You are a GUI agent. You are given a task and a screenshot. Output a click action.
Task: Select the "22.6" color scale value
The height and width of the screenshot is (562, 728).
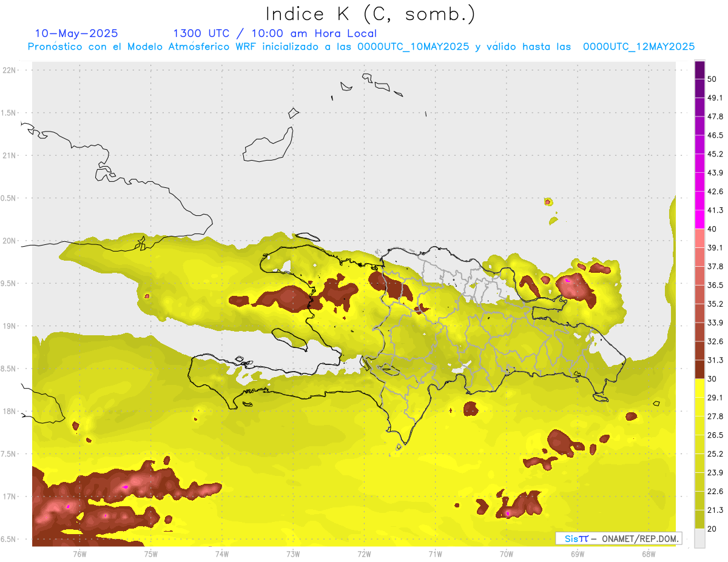coord(715,492)
